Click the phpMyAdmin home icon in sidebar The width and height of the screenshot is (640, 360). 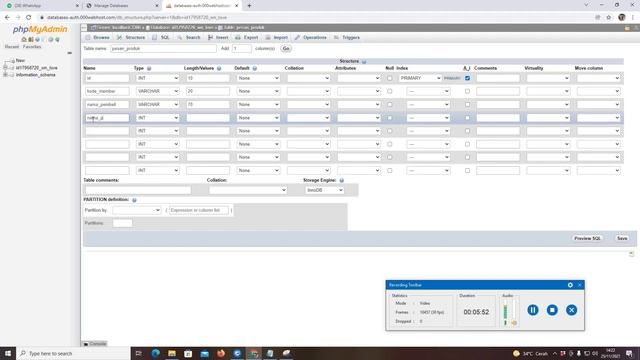(24, 40)
